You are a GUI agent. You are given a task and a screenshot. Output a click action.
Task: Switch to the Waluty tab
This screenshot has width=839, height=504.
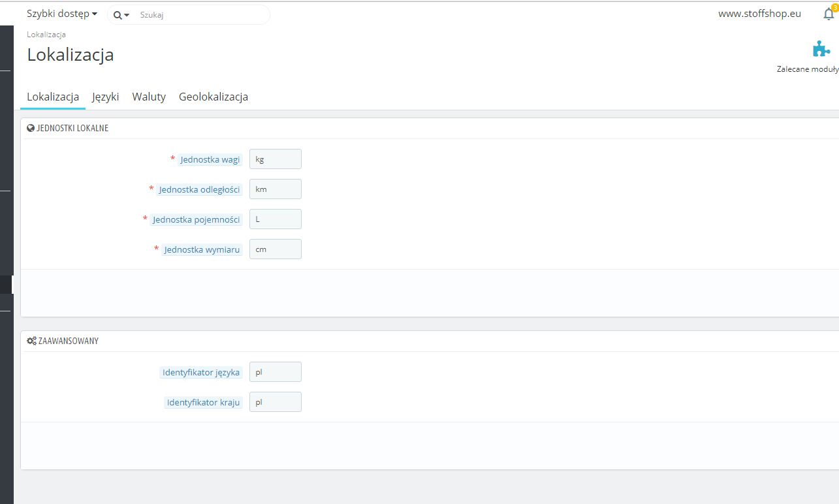(149, 97)
